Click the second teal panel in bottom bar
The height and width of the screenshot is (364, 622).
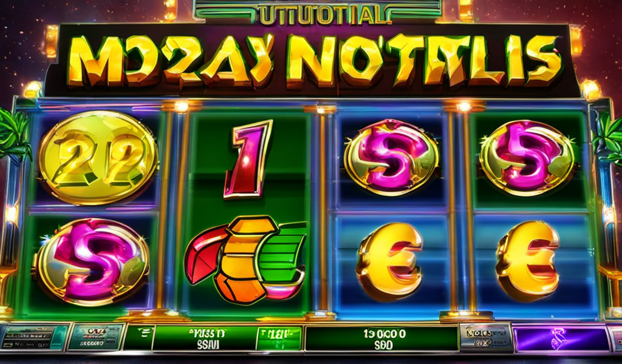tap(97, 337)
